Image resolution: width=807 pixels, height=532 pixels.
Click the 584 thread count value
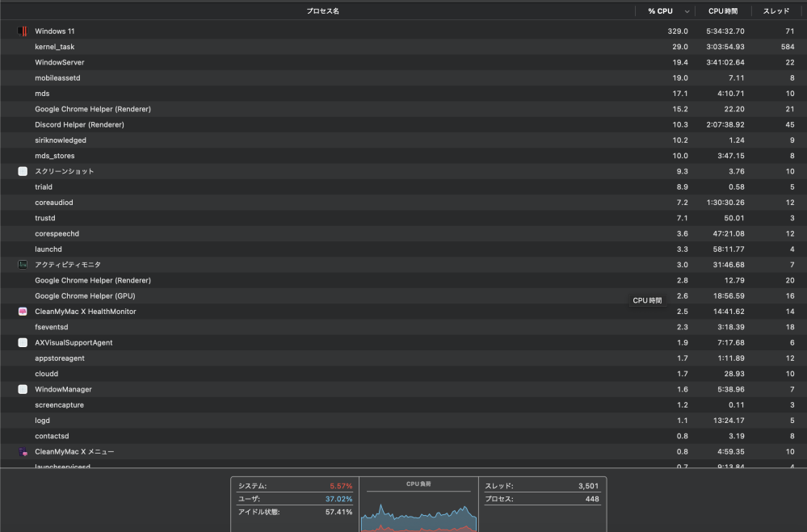pyautogui.click(x=788, y=47)
